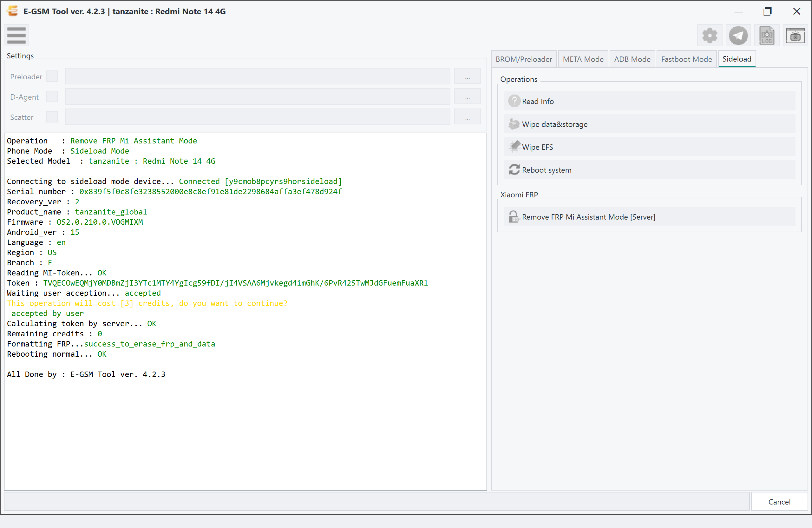Open the settings gear
Viewport: 812px width, 528px height.
point(710,36)
